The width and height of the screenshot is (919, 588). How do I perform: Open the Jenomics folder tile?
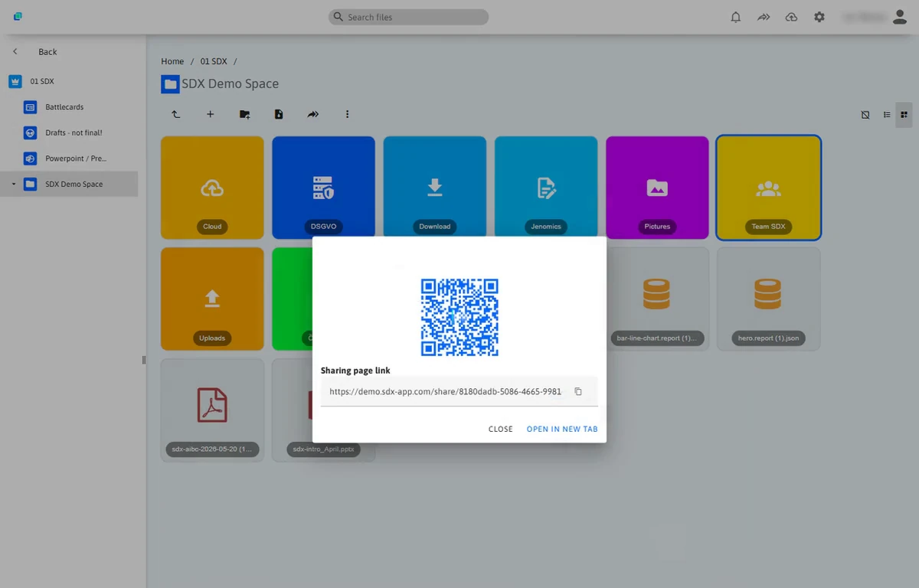coord(546,188)
